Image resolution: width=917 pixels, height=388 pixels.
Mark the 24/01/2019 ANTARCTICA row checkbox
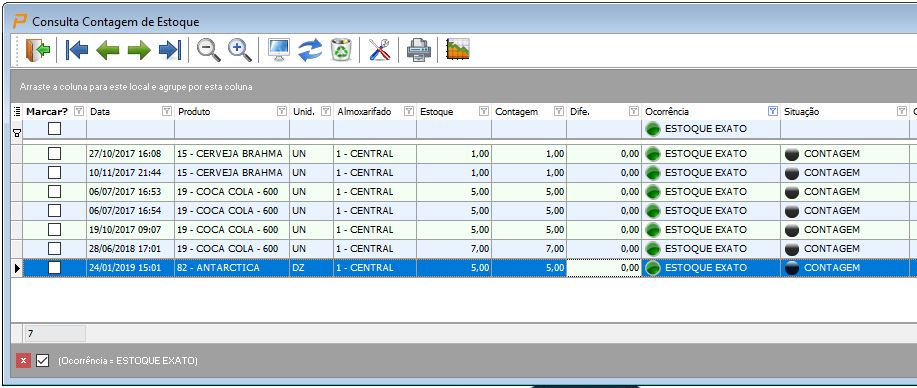click(54, 267)
